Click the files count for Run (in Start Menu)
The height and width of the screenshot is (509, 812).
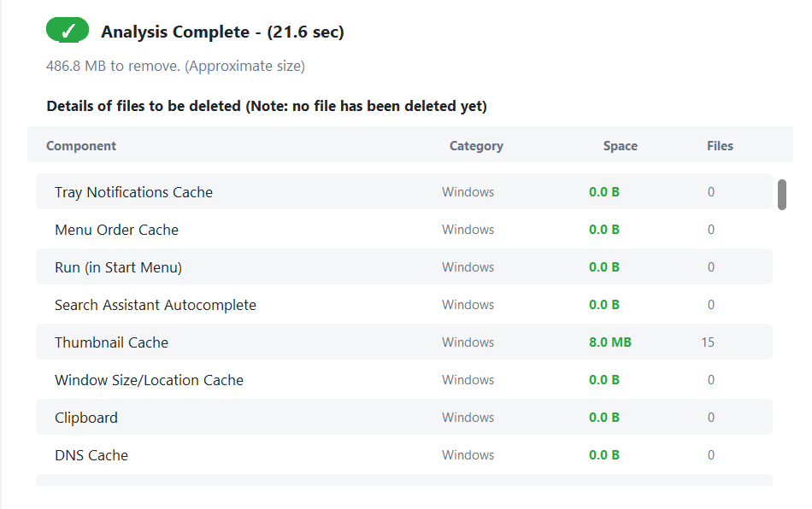pos(711,267)
